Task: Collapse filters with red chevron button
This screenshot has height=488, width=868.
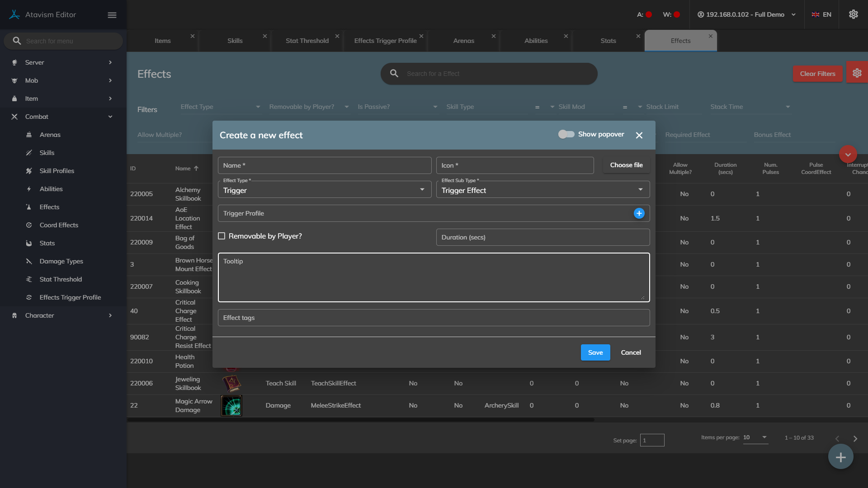Action: click(848, 155)
